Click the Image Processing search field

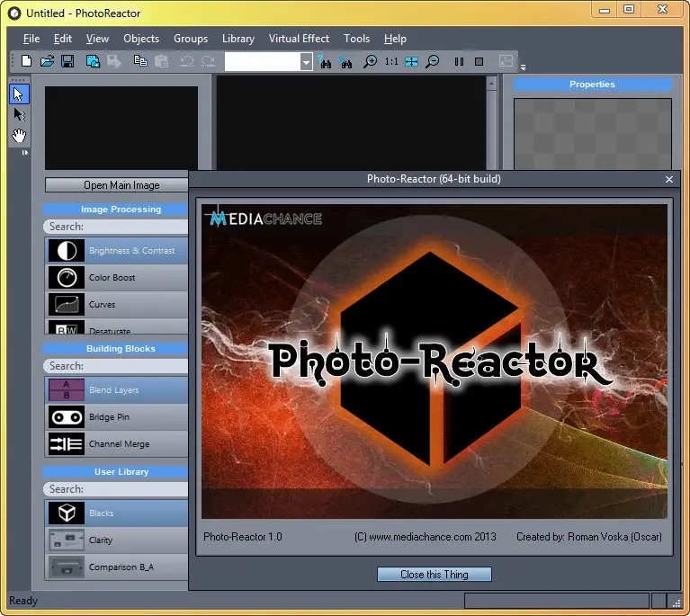(x=116, y=227)
